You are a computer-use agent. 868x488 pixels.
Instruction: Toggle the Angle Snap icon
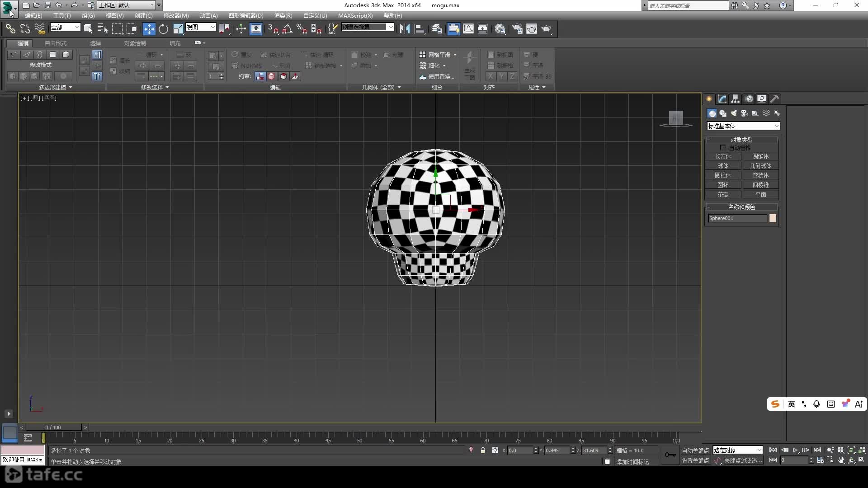pos(287,29)
